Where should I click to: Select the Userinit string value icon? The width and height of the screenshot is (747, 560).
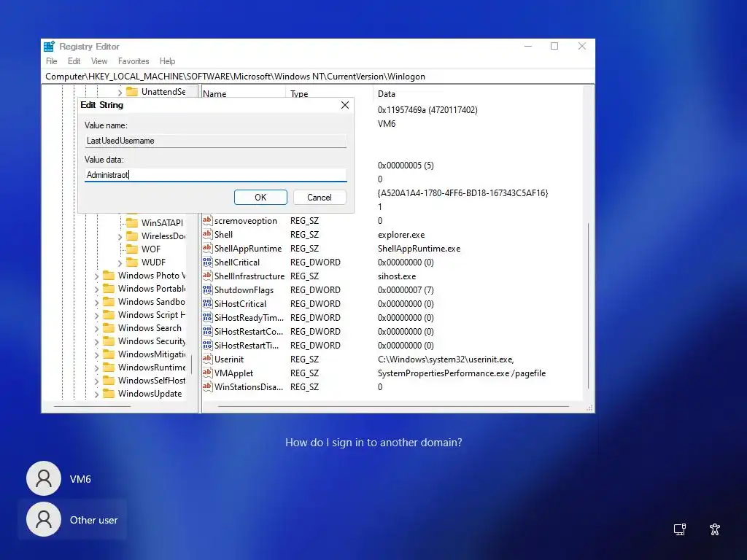[x=207, y=359]
